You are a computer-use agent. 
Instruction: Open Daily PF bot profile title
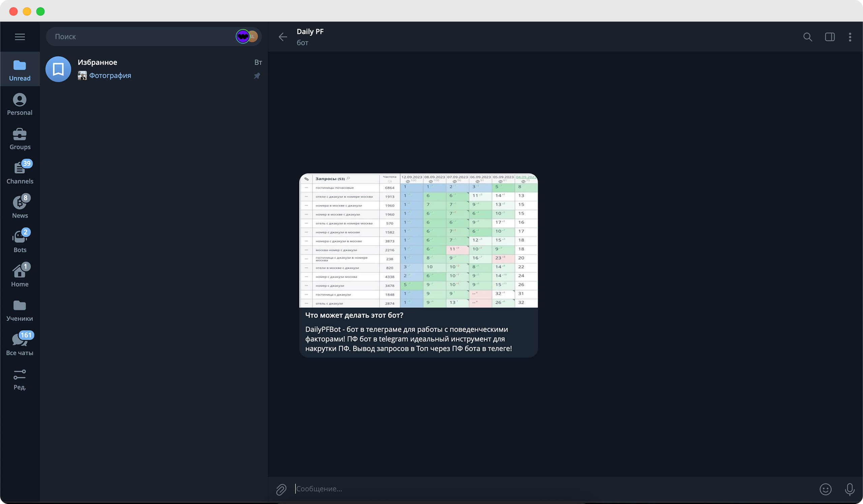pos(310,31)
